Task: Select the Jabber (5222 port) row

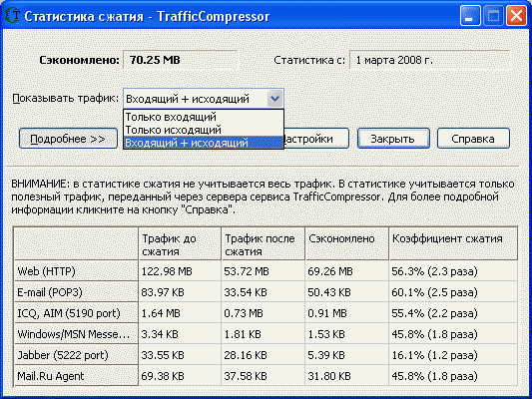Action: (x=266, y=355)
